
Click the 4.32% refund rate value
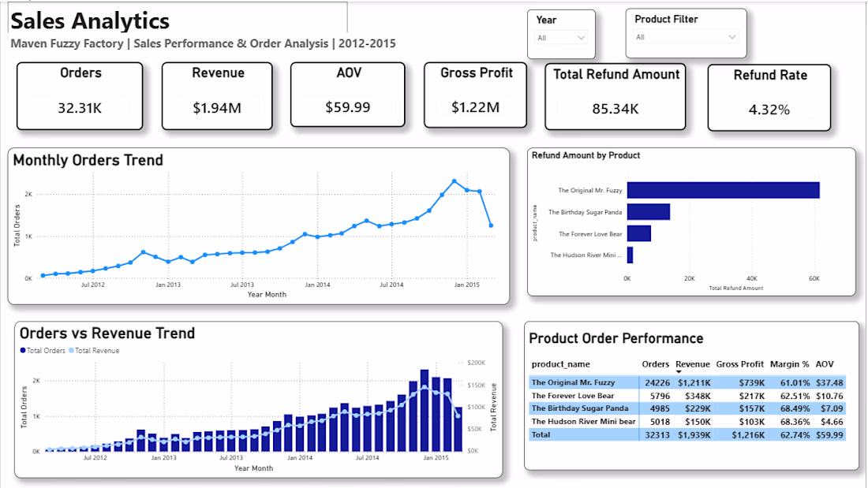pos(769,110)
